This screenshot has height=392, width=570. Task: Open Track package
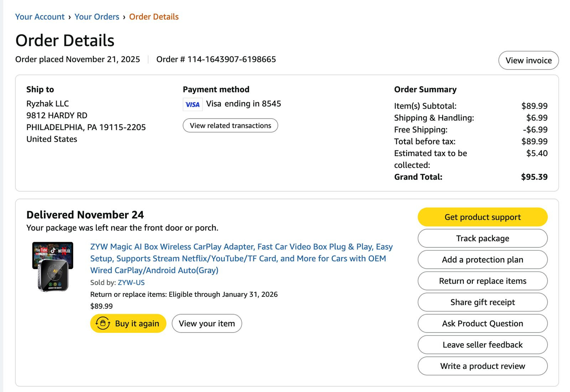point(483,238)
